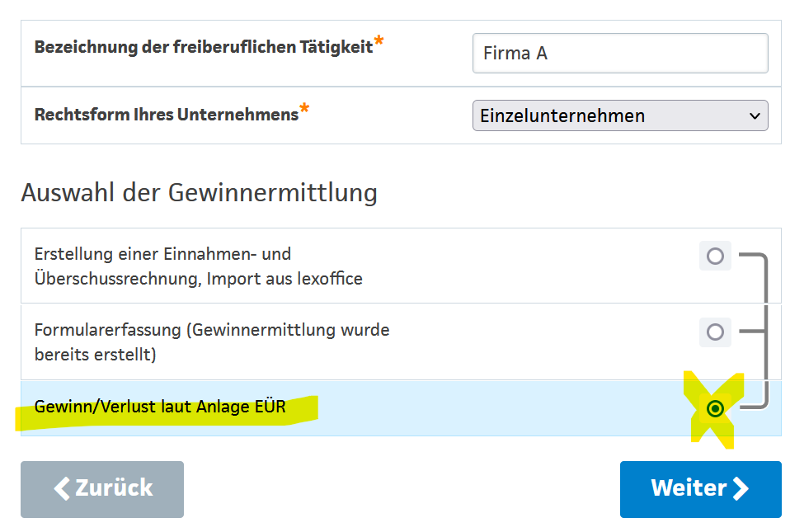
Task: Click the orange asterisk beside Rechtsform label
Action: click(304, 109)
